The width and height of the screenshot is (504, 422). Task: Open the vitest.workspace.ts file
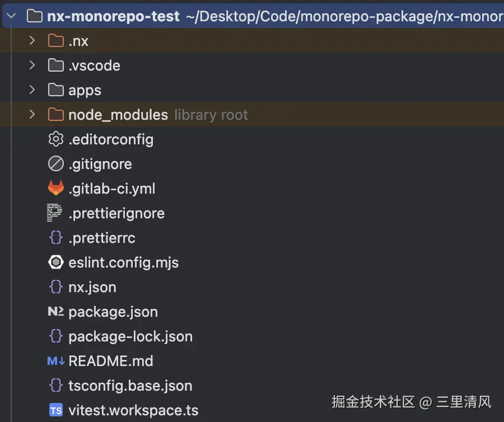pos(133,410)
